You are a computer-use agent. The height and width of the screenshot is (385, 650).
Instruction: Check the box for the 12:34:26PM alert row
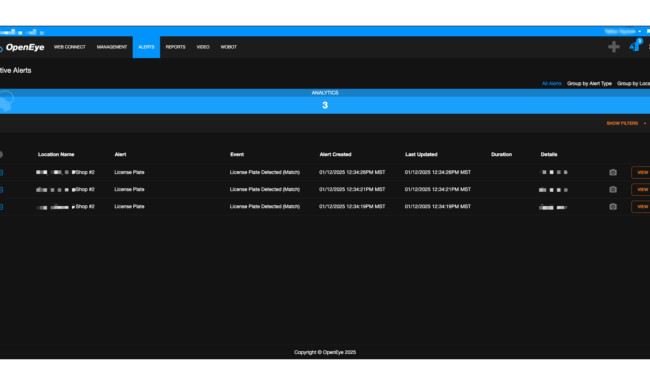click(x=1, y=172)
